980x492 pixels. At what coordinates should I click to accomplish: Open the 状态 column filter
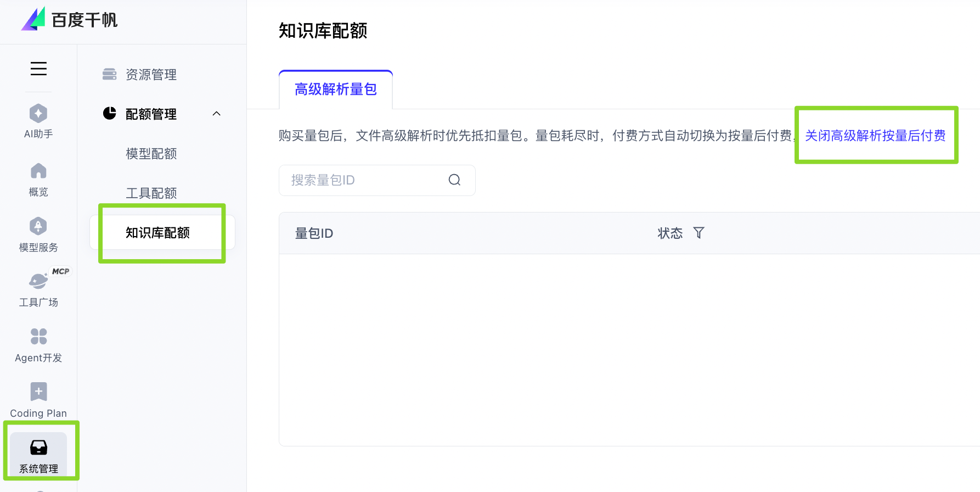699,233
